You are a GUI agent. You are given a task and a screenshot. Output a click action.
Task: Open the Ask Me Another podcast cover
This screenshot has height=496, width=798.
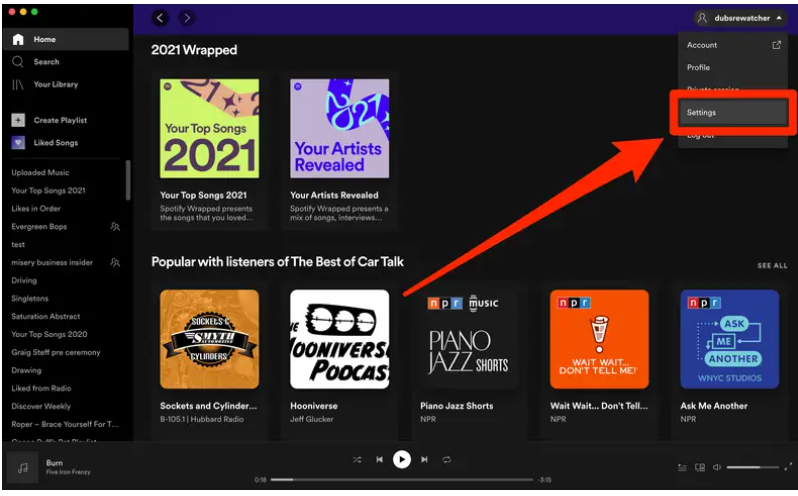pos(730,339)
